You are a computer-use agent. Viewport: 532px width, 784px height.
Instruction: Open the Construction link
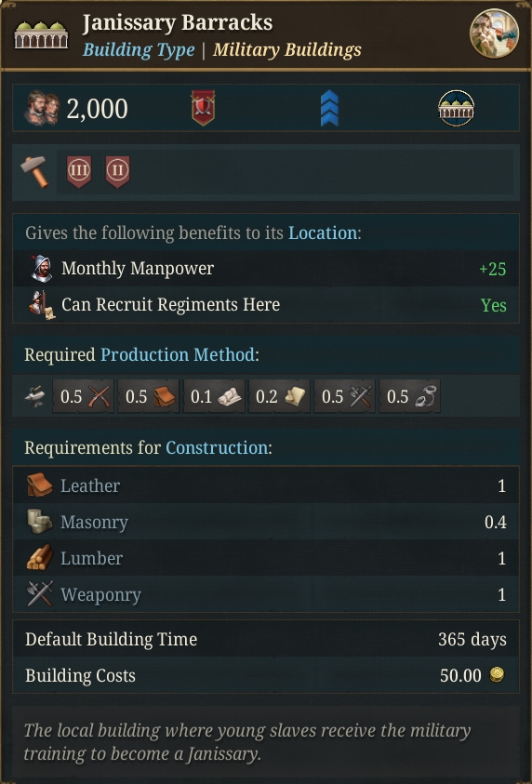(x=217, y=447)
